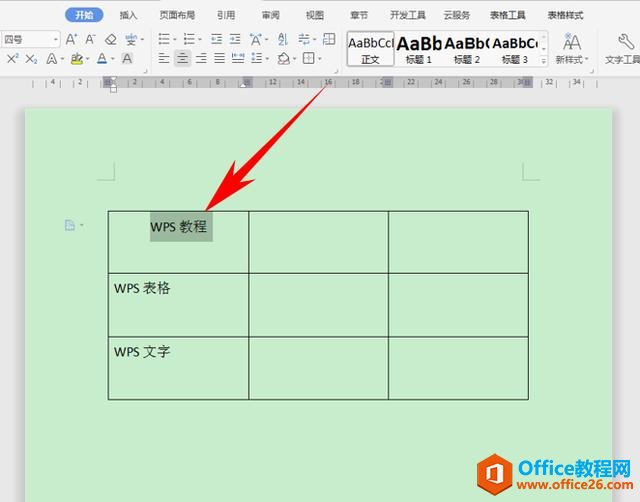Viewport: 640px width, 502px height.
Task: Click the font color A icon
Action: click(x=102, y=59)
